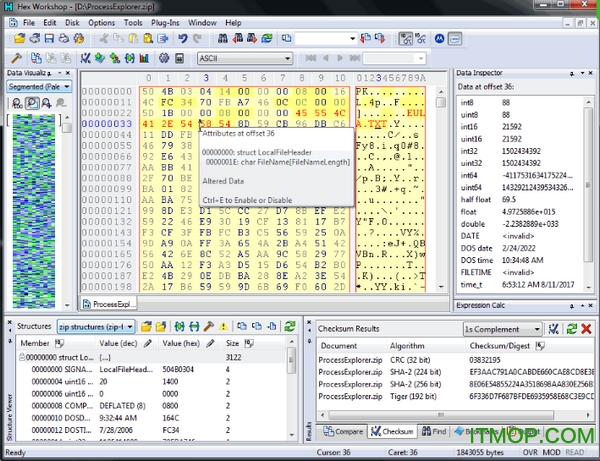Toggle Motorola byte order button
Image resolution: width=600 pixels, height=461 pixels.
coord(439,38)
